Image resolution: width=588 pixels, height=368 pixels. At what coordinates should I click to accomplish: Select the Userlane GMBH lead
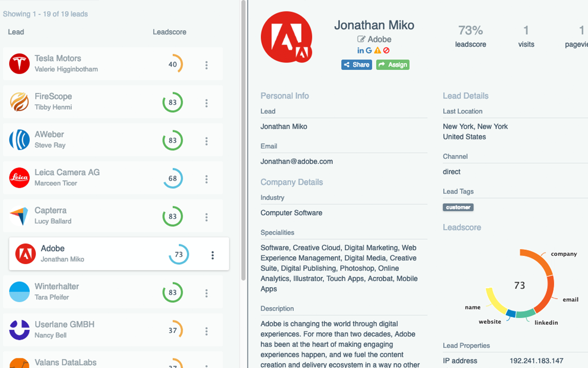pos(113,330)
